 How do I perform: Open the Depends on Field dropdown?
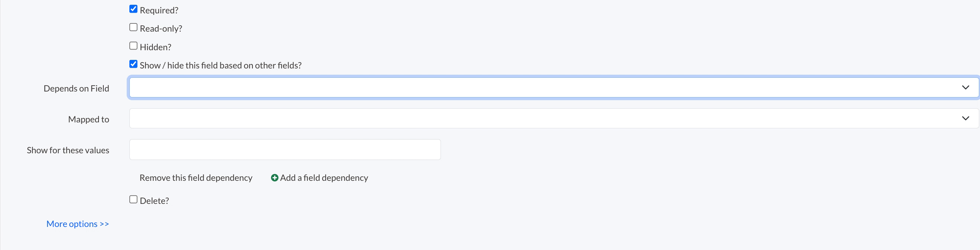(x=533, y=87)
